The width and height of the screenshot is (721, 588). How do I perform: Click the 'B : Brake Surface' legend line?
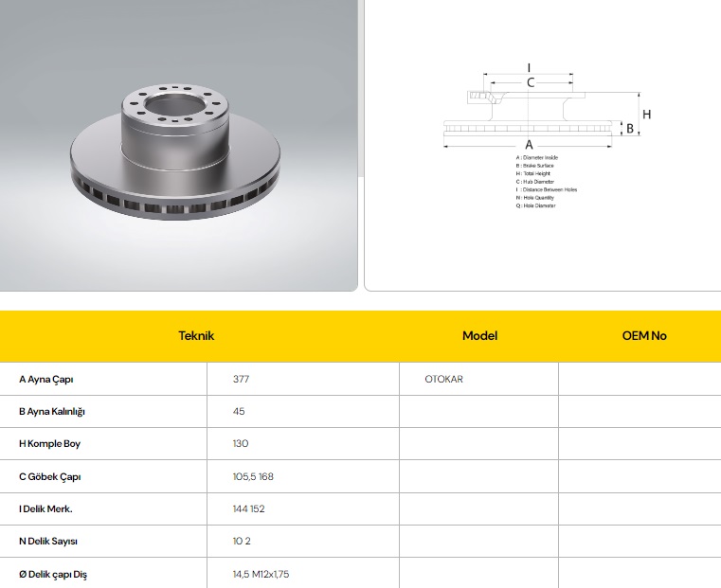[534, 166]
